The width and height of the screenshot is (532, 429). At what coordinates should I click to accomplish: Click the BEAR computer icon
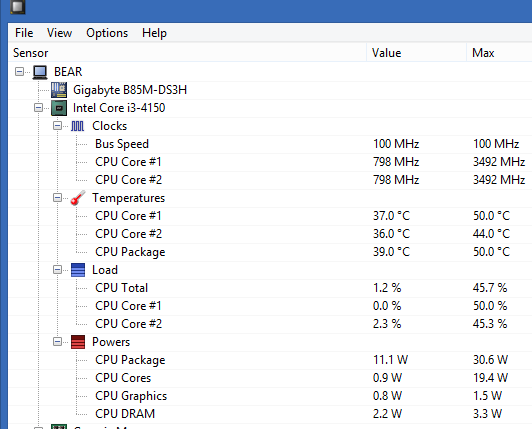click(x=40, y=72)
